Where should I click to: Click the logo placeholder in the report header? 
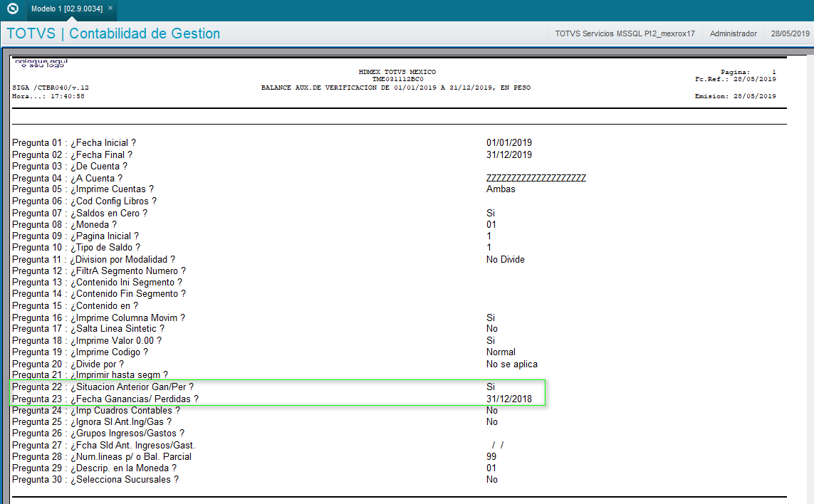point(41,63)
